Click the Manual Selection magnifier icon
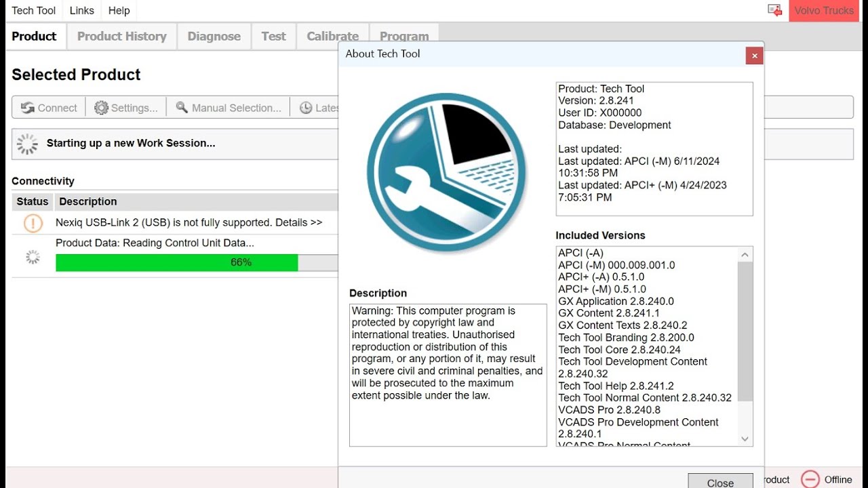Image resolution: width=868 pixels, height=488 pixels. tap(182, 107)
